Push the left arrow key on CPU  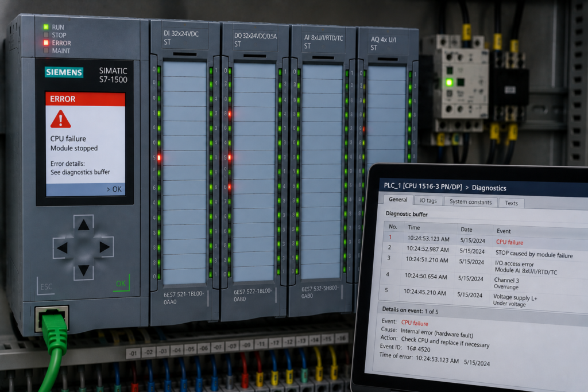62,248
